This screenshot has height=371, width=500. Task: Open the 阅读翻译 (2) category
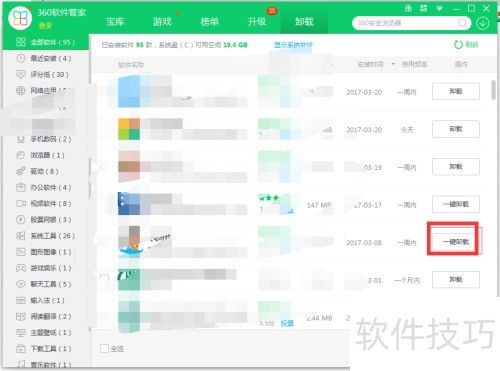[44, 316]
